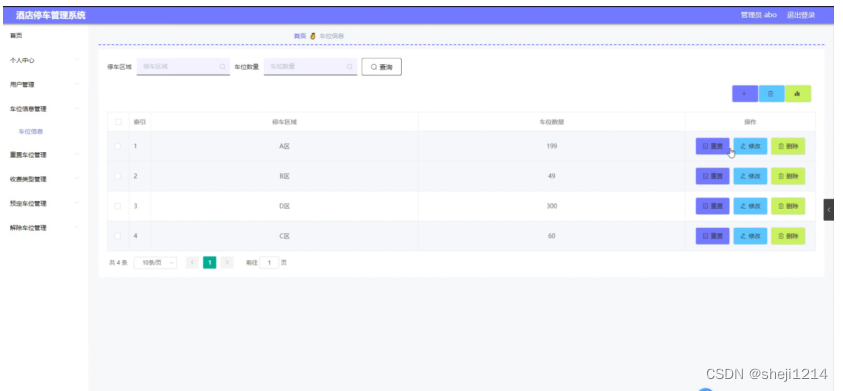Click the search icon in 停车区域 field
Viewport: 843px width, 391px height.
pos(223,67)
